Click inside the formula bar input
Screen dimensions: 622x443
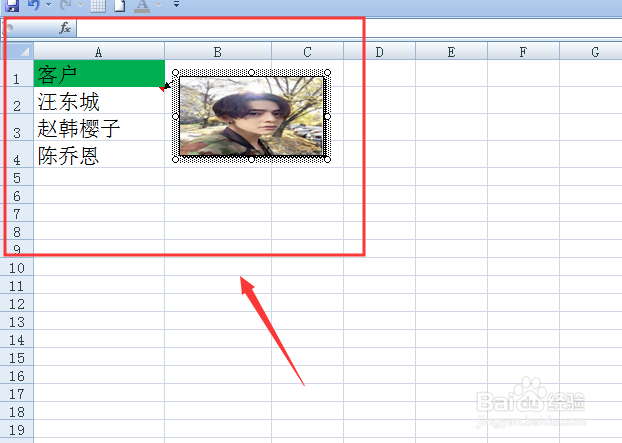pos(349,29)
